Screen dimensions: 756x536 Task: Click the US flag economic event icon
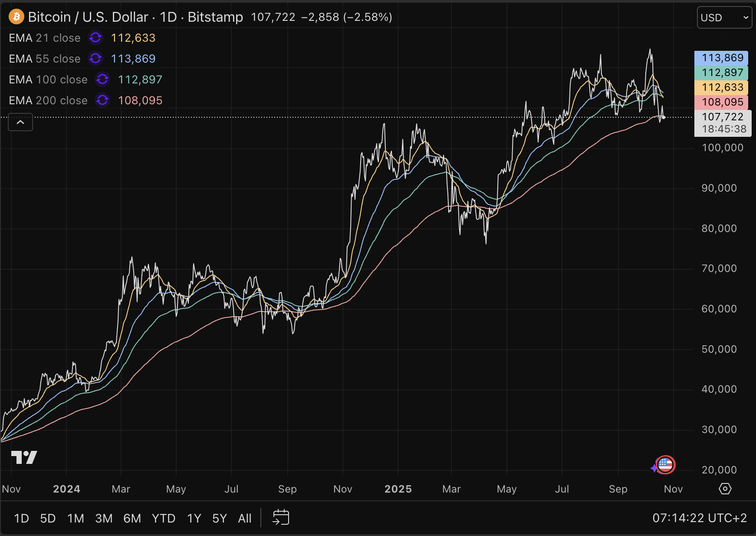tap(665, 465)
